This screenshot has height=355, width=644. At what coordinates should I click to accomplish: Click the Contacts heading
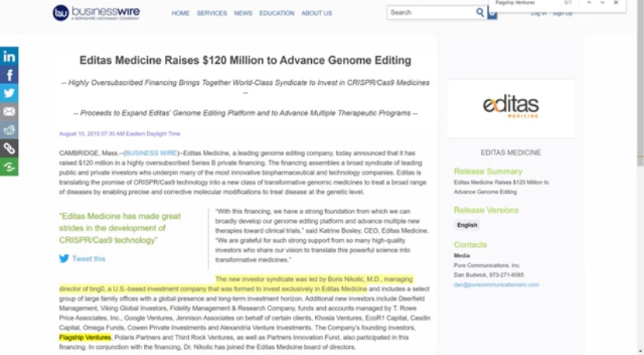click(471, 244)
